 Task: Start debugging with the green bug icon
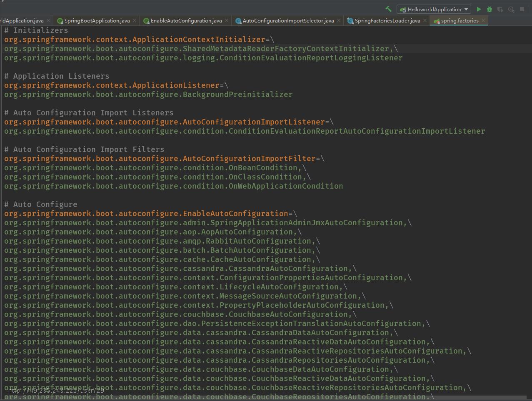[490, 9]
